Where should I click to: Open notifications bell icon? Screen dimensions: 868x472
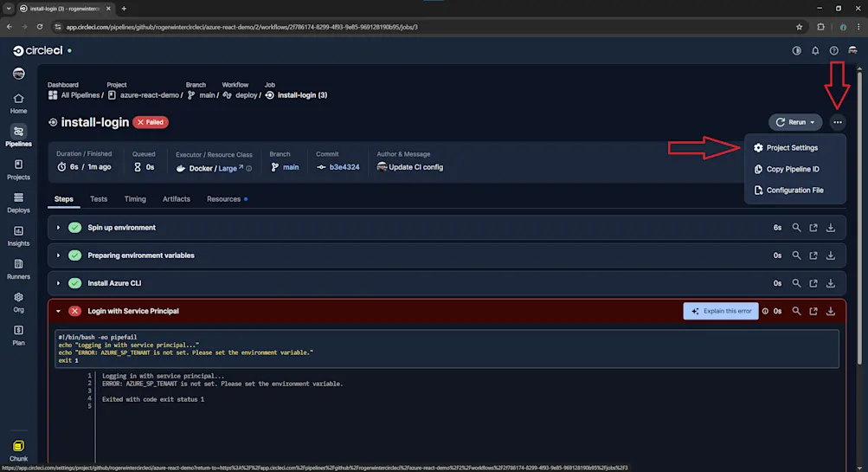pos(815,50)
